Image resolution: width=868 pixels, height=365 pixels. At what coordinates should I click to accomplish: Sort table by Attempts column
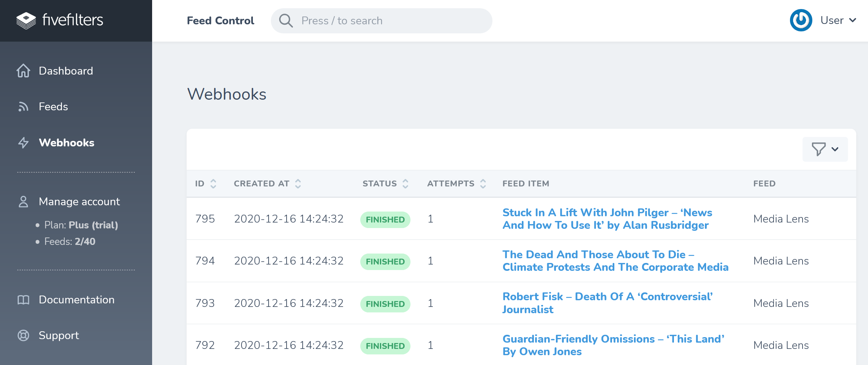click(x=483, y=184)
